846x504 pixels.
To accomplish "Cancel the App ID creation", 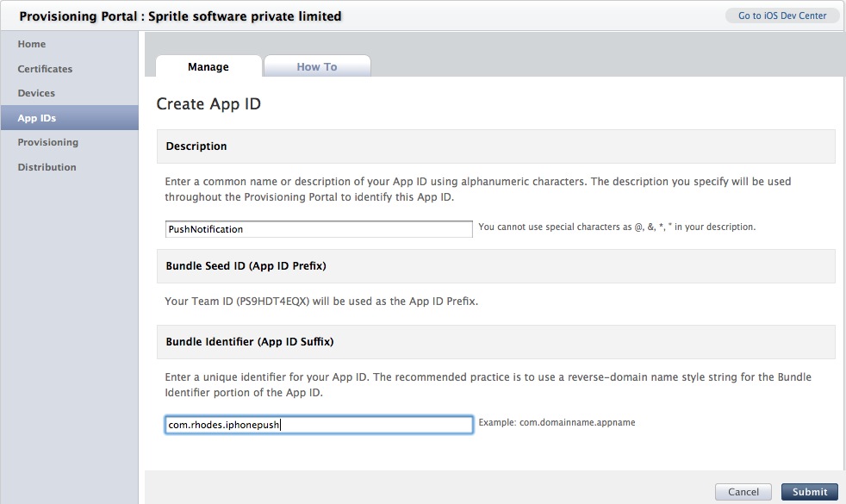I will click(x=743, y=492).
